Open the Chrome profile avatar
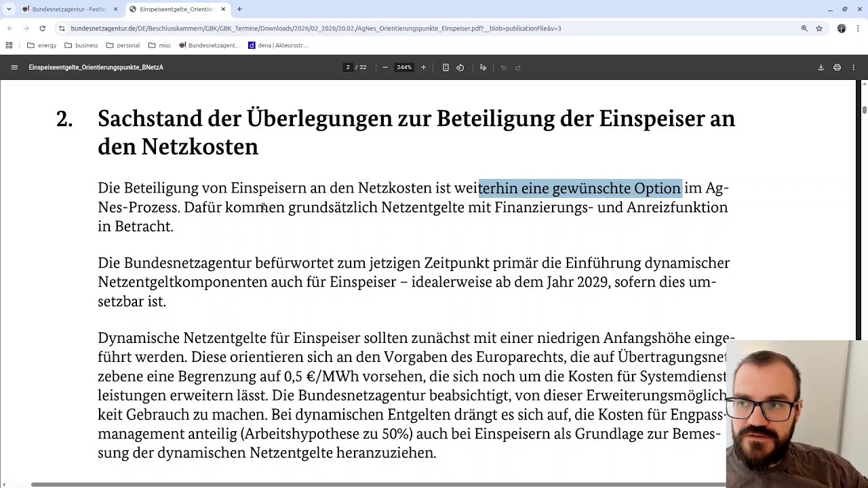The width and height of the screenshot is (868, 488). pos(842,28)
